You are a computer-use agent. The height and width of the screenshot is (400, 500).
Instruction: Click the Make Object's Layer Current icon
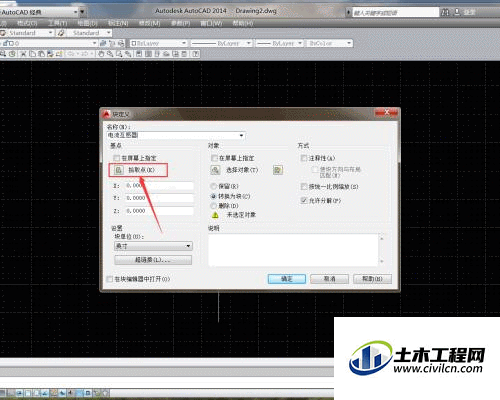coord(103,43)
